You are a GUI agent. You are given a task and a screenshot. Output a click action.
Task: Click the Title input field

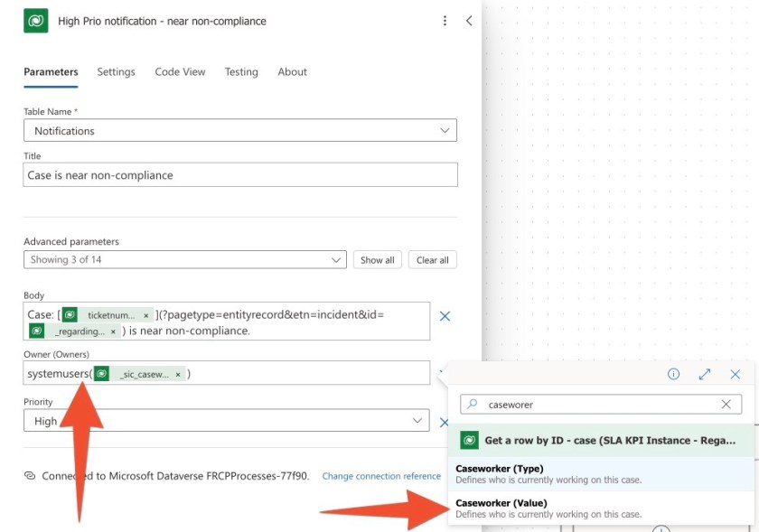click(240, 174)
